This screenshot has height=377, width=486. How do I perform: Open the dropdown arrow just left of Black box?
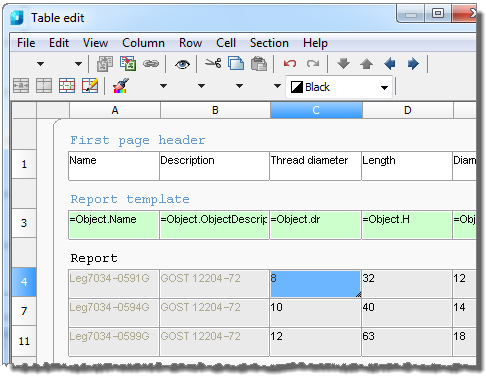pyautogui.click(x=277, y=86)
